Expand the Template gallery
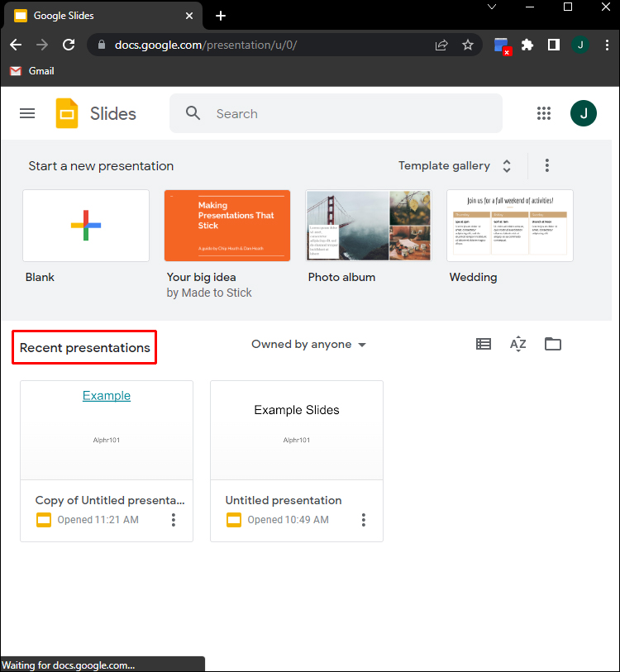The image size is (620, 672). (x=455, y=165)
